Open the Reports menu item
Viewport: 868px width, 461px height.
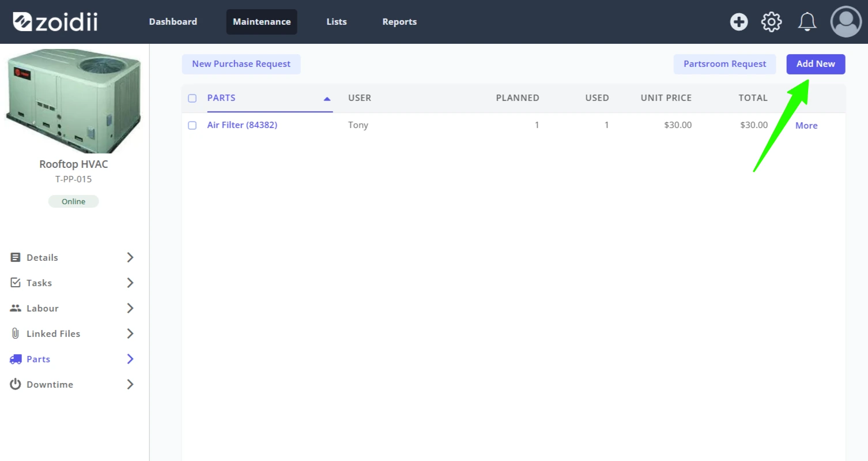tap(399, 22)
